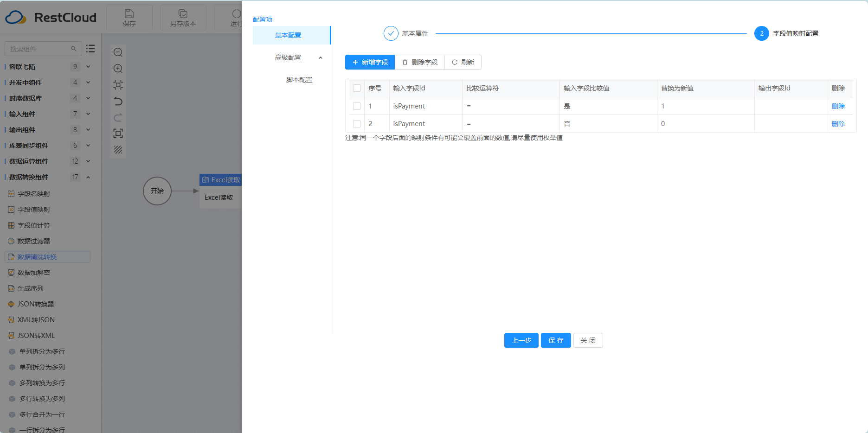Viewport: 868px width, 433px height.
Task: Click the zoom out canvas icon
Action: (x=118, y=52)
